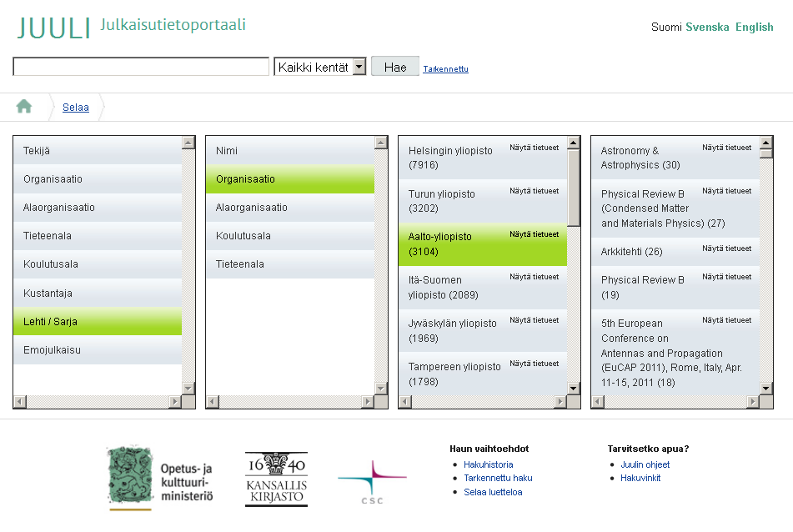Click scroll up arrow in journals list
The image size is (793, 532).
point(766,143)
